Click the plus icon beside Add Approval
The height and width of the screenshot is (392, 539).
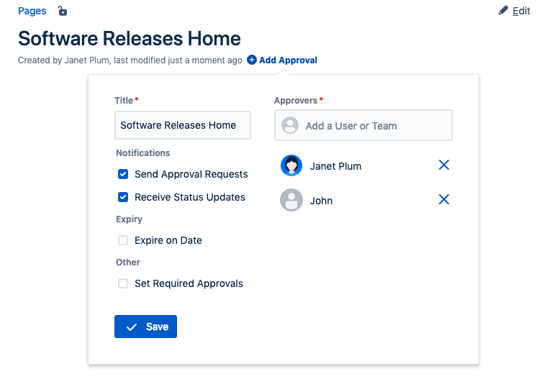point(251,60)
